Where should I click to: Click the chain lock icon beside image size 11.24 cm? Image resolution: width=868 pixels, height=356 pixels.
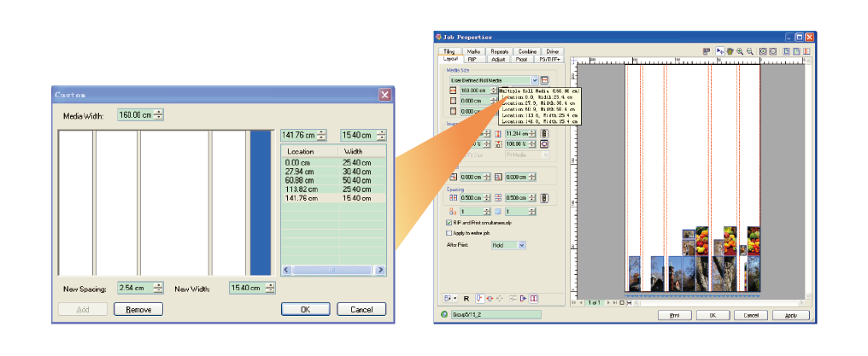(544, 134)
